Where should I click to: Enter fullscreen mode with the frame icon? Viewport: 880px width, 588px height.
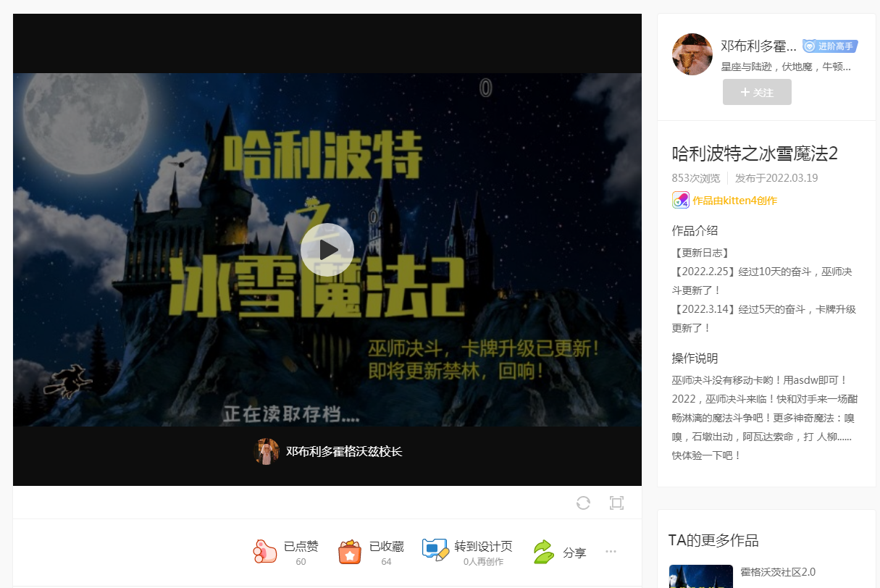[616, 503]
